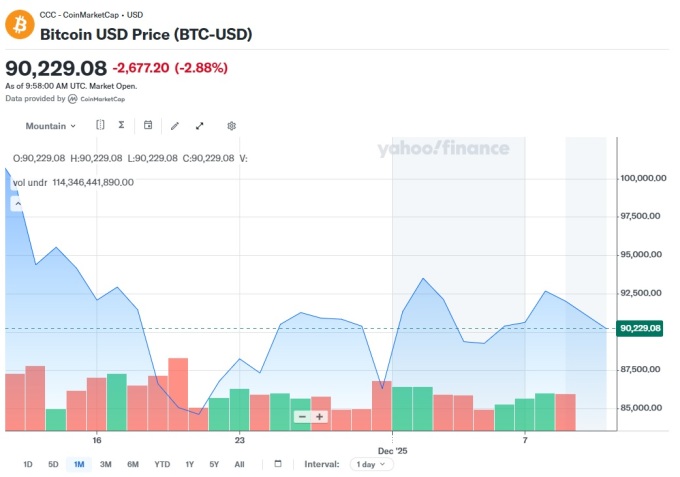Select the 5D range
This screenshot has width=680, height=477.
(x=53, y=464)
